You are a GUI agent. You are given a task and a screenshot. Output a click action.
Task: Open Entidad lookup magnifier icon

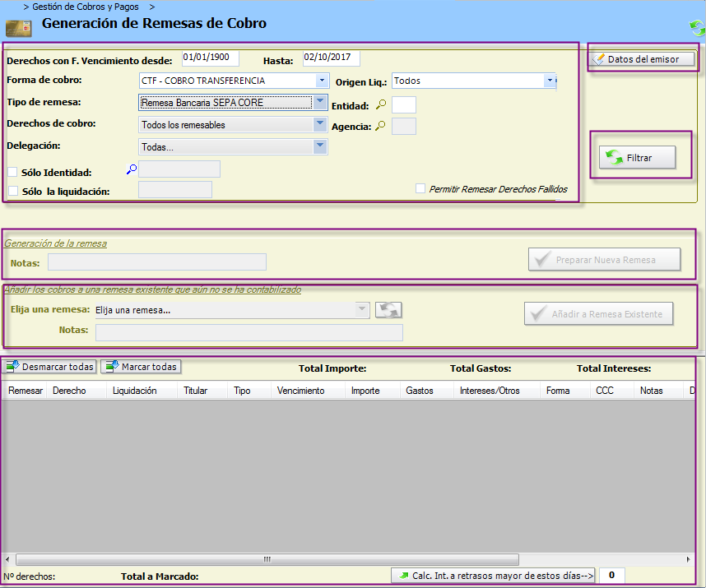pyautogui.click(x=381, y=104)
